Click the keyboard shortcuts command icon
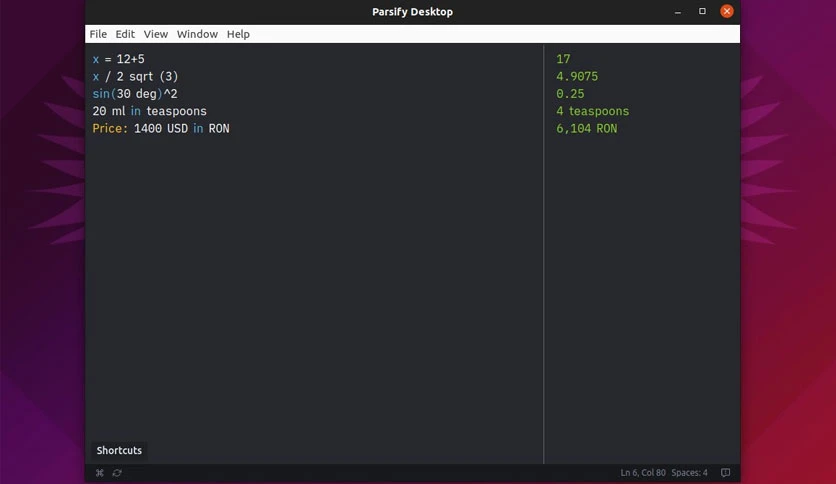The image size is (836, 484). [x=99, y=473]
